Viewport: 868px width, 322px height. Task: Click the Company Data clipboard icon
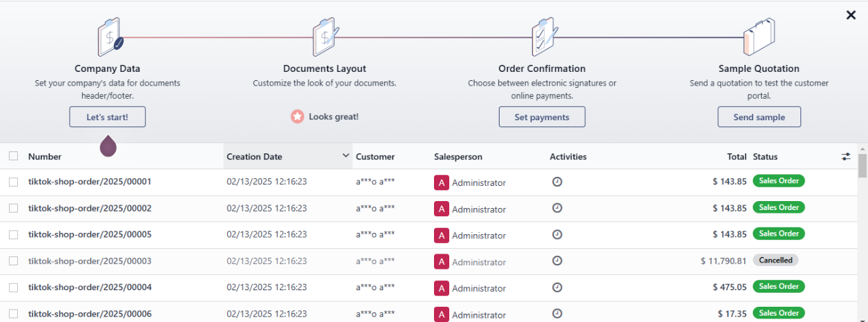tap(109, 37)
